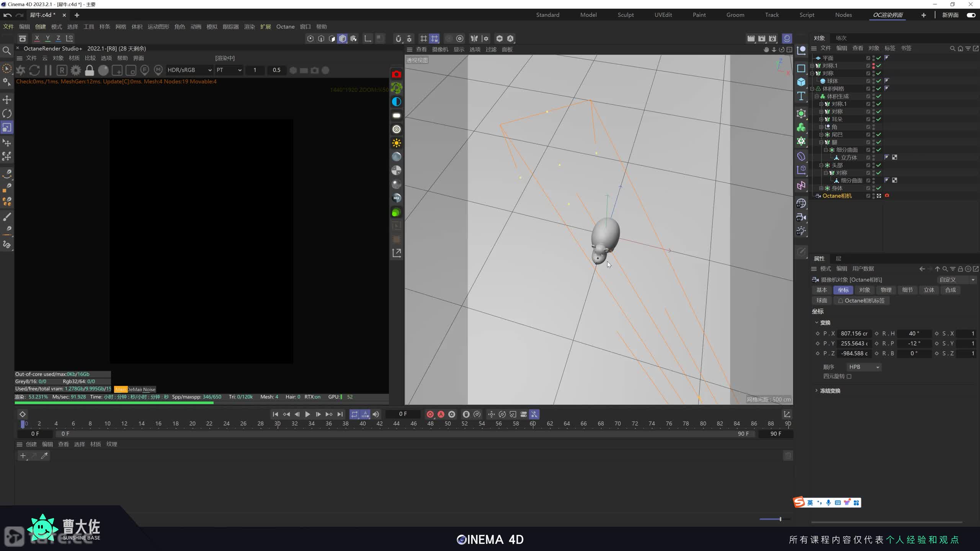The image size is (980, 551).
Task: Click the Octane daylight sun icon
Action: click(397, 143)
